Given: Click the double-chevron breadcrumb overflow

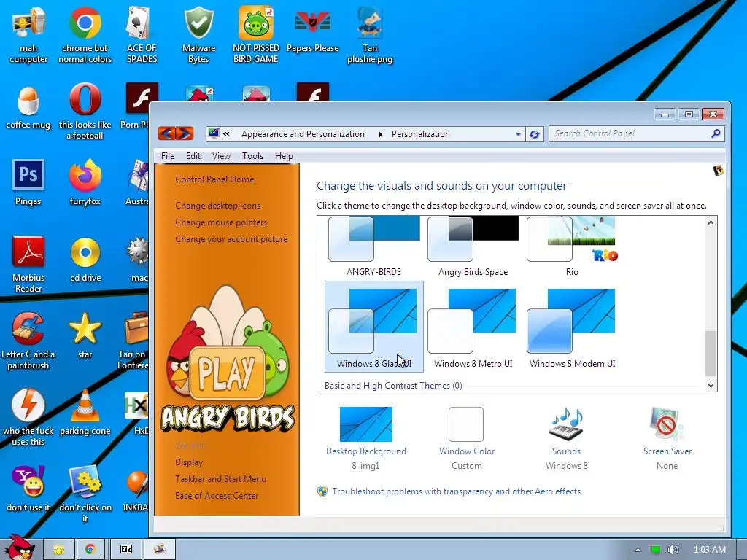Looking at the screenshot, I should [x=226, y=134].
